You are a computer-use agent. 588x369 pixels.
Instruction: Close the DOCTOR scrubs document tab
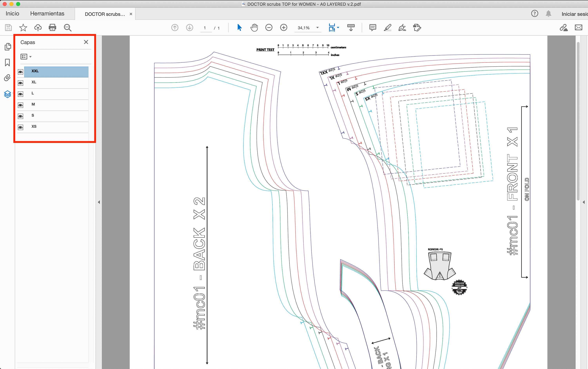tap(131, 14)
